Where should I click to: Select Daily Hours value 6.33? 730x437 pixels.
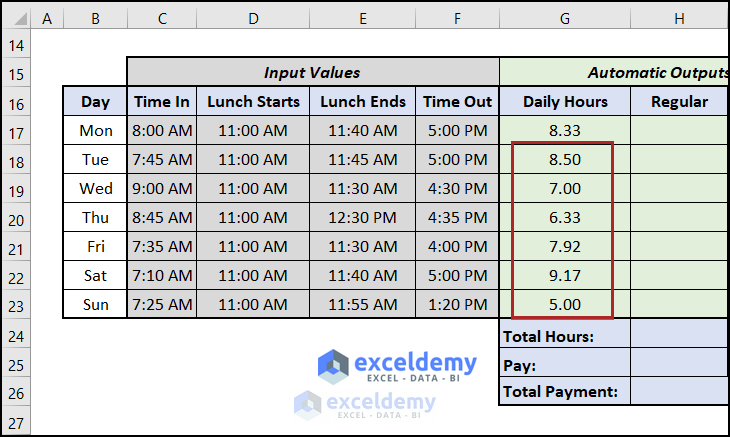pos(565,217)
